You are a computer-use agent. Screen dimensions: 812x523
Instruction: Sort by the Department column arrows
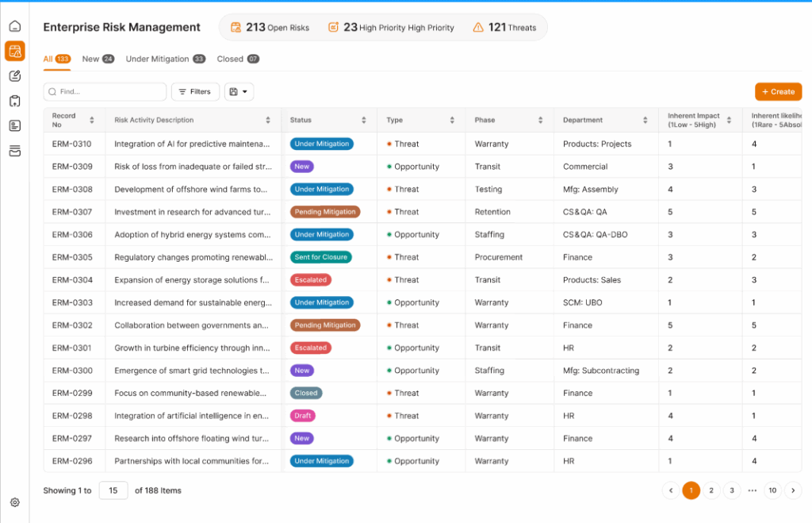(646, 121)
